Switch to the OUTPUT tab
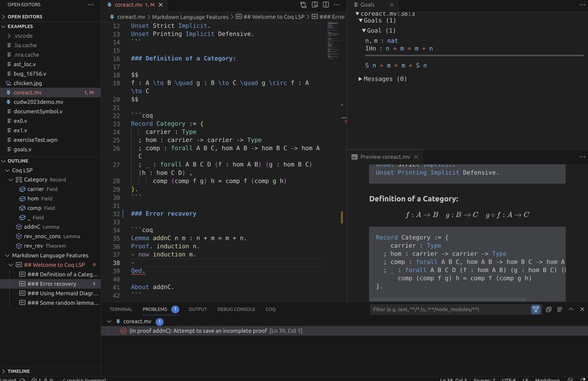This screenshot has height=381, width=588. point(197,309)
